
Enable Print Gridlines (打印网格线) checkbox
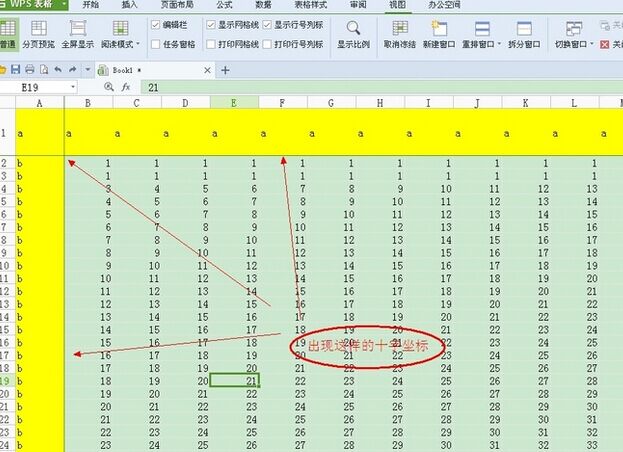click(211, 44)
